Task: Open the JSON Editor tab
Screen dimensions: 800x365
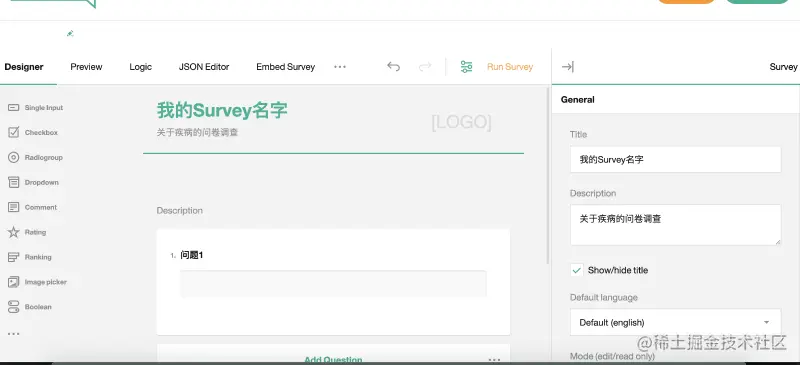Action: 204,67
